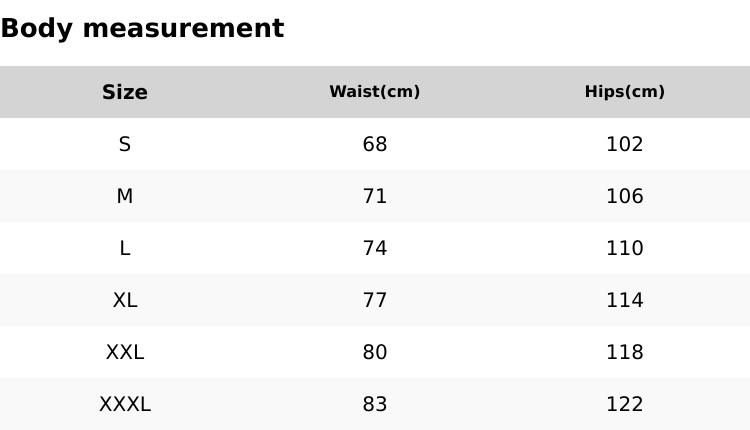Click the Body measurement heading
The height and width of the screenshot is (430, 750).
pos(142,28)
